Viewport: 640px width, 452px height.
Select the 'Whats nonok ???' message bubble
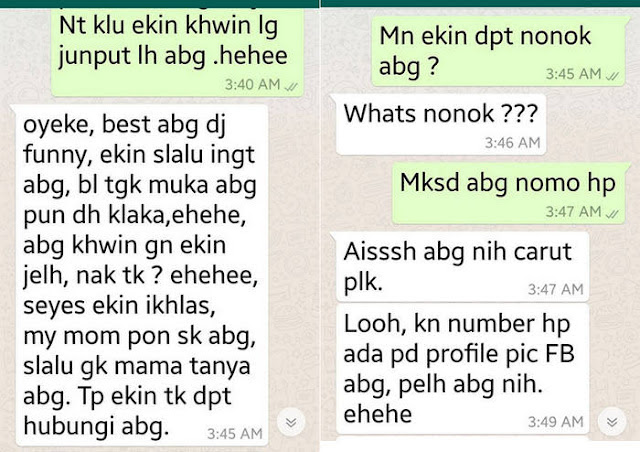(440, 125)
